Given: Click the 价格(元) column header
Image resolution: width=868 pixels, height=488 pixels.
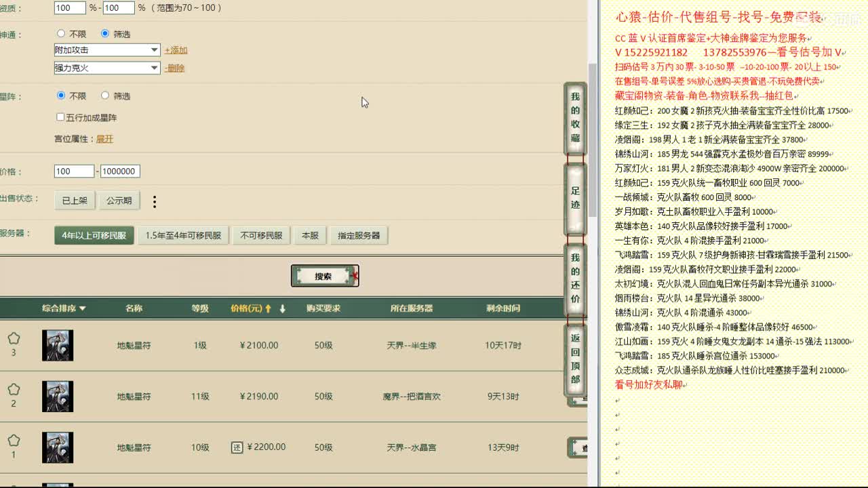Looking at the screenshot, I should coord(246,308).
